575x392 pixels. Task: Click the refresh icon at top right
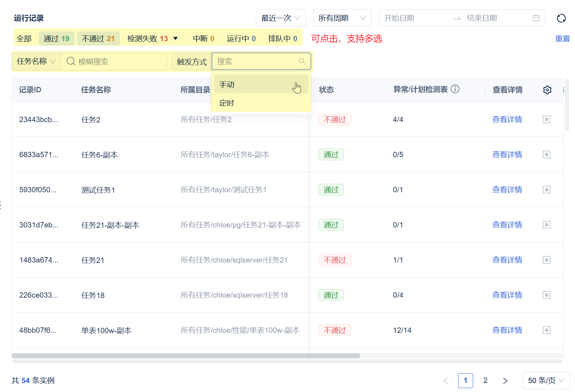pyautogui.click(x=561, y=18)
